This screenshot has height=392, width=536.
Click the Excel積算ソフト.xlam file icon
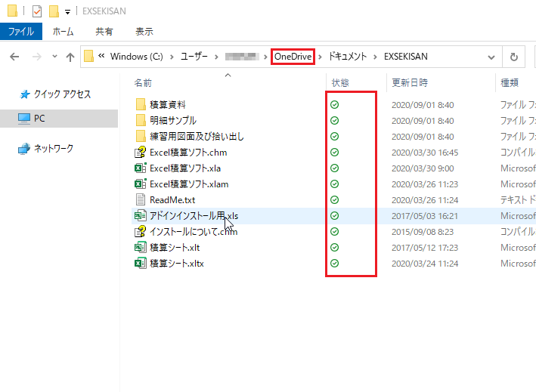pyautogui.click(x=141, y=184)
